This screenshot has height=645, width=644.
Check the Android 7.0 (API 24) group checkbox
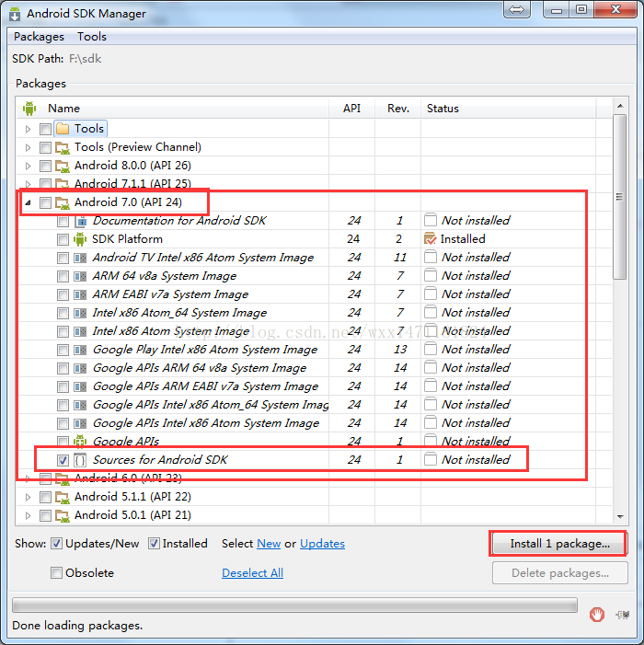click(x=45, y=202)
